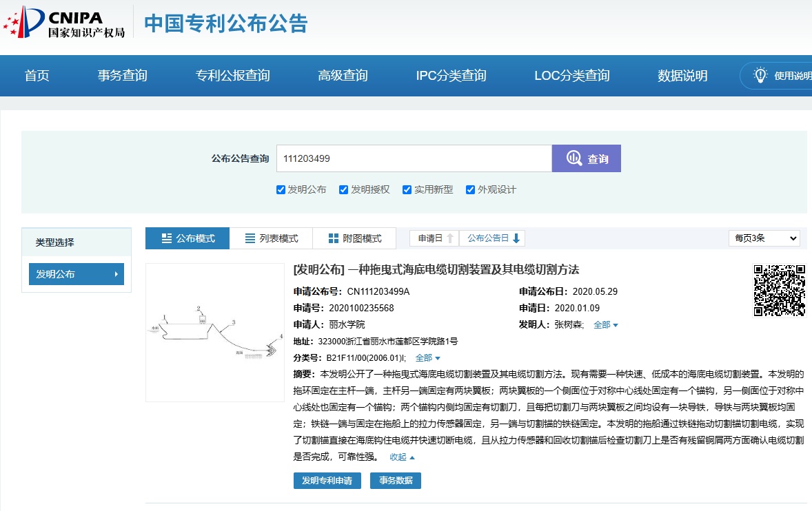Expand 全部 dropdown next to 发明人
Screen dimensions: 812x511
pyautogui.click(x=605, y=324)
